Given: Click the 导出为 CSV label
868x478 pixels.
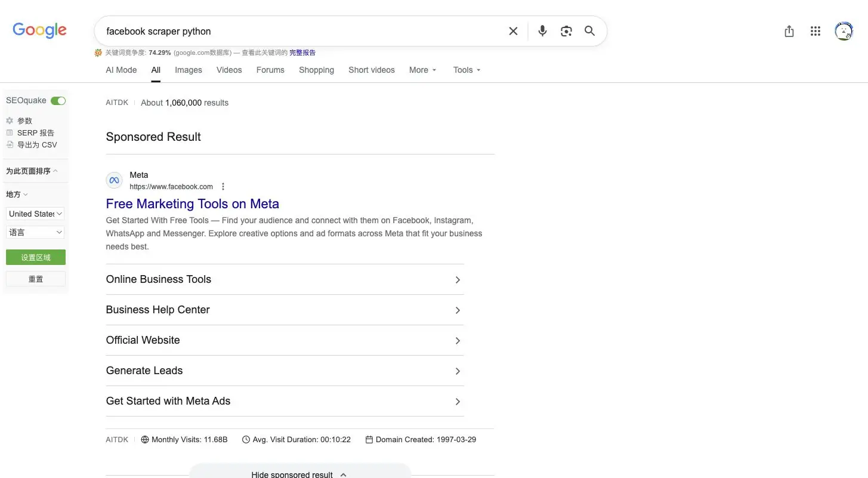Looking at the screenshot, I should (37, 144).
